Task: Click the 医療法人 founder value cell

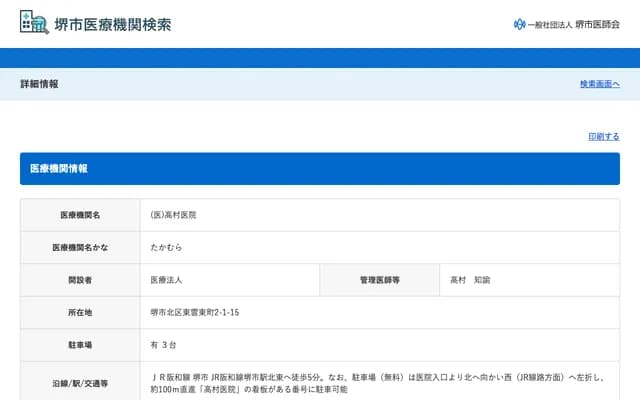Action: click(x=166, y=280)
